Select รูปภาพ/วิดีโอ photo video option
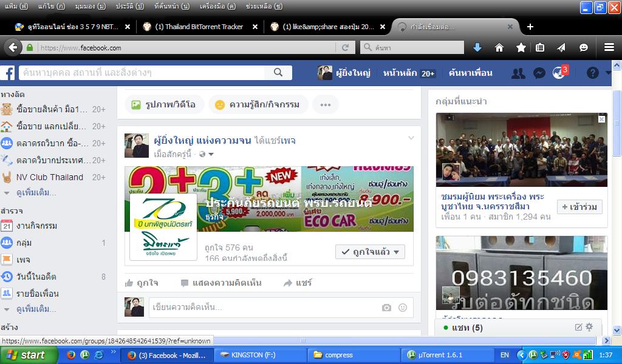 pos(164,104)
